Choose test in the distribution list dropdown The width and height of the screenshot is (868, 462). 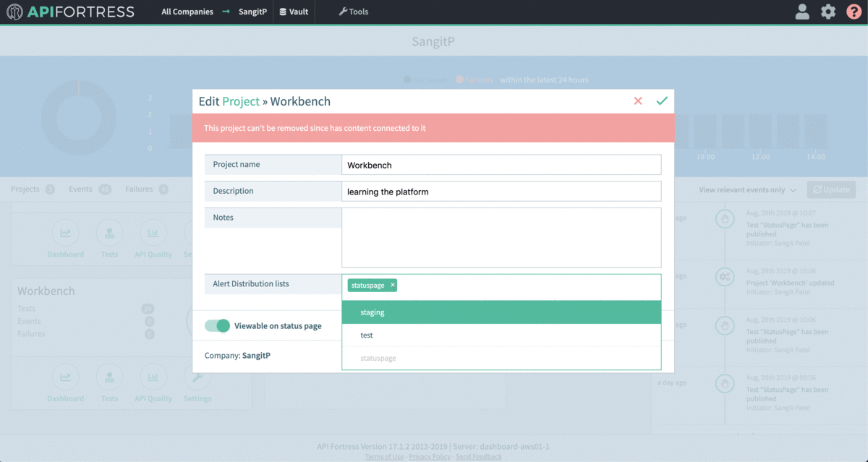click(x=501, y=335)
